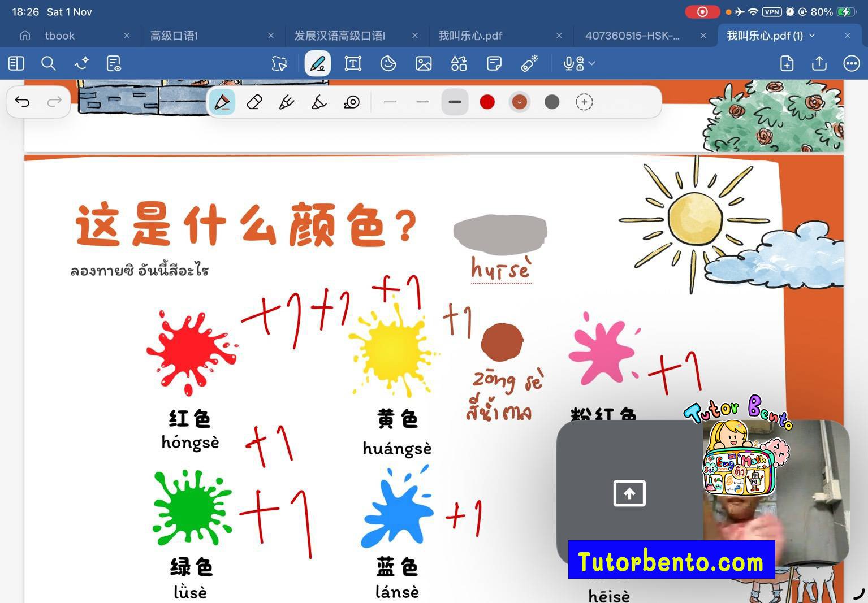Activate the laser pointer tool
The height and width of the screenshot is (603, 868).
(529, 63)
